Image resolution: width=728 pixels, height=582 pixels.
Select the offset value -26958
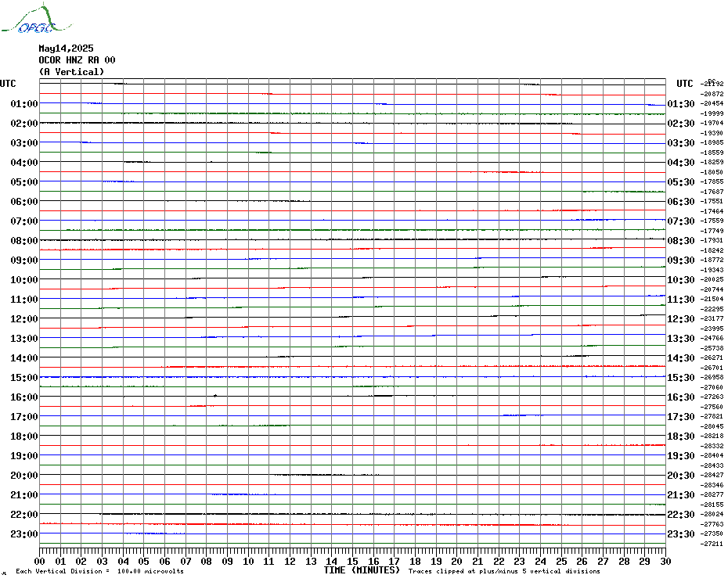(x=712, y=377)
